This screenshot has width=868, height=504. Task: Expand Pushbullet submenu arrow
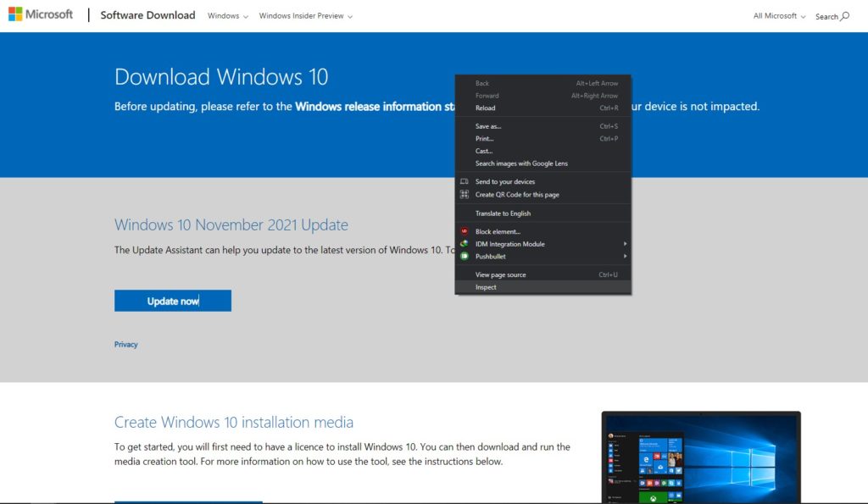pyautogui.click(x=625, y=256)
